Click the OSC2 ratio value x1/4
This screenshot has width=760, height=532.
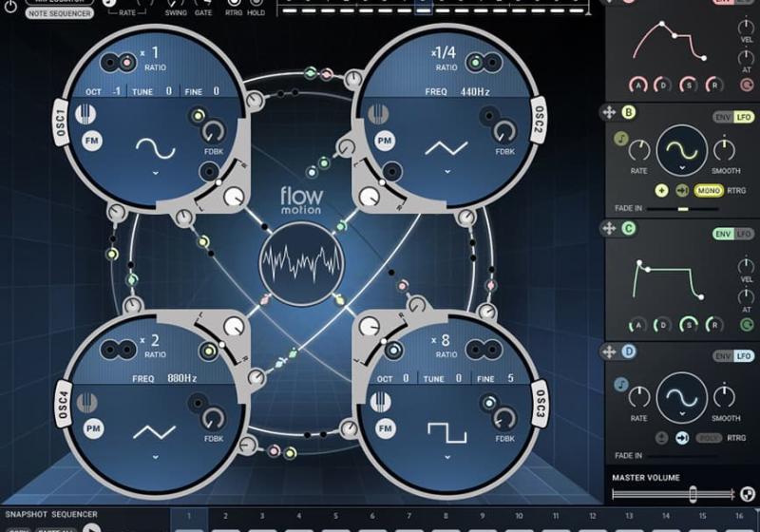(444, 52)
